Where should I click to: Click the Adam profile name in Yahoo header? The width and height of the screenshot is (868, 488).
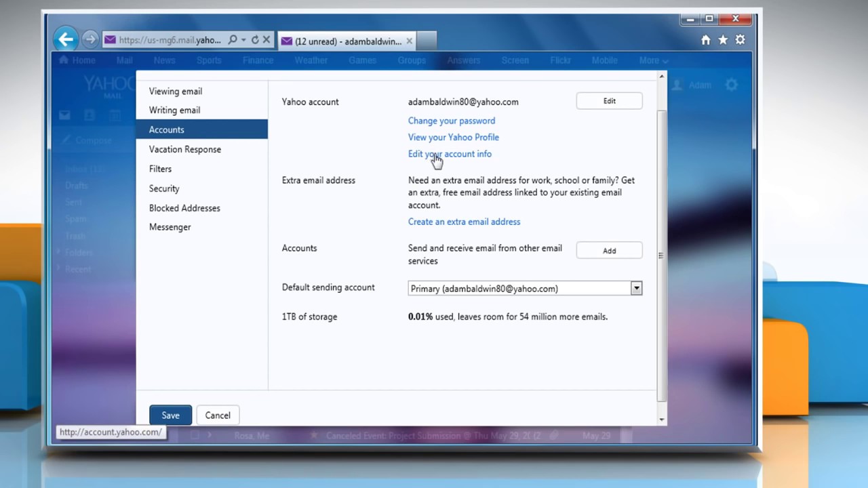(x=700, y=85)
